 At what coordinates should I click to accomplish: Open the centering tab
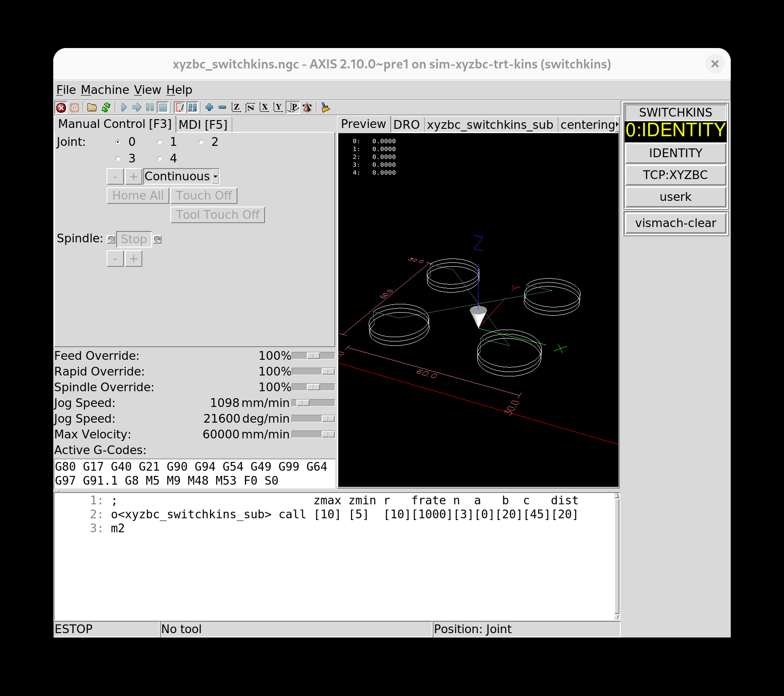click(588, 125)
